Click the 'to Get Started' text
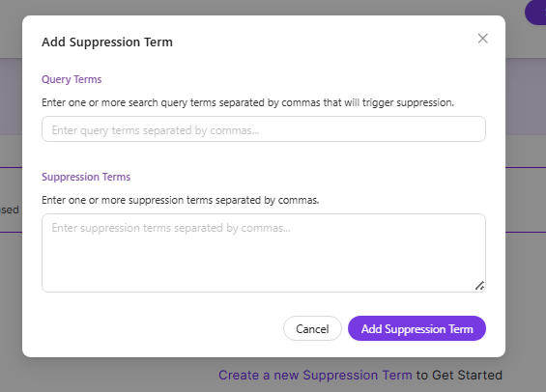 (x=459, y=375)
